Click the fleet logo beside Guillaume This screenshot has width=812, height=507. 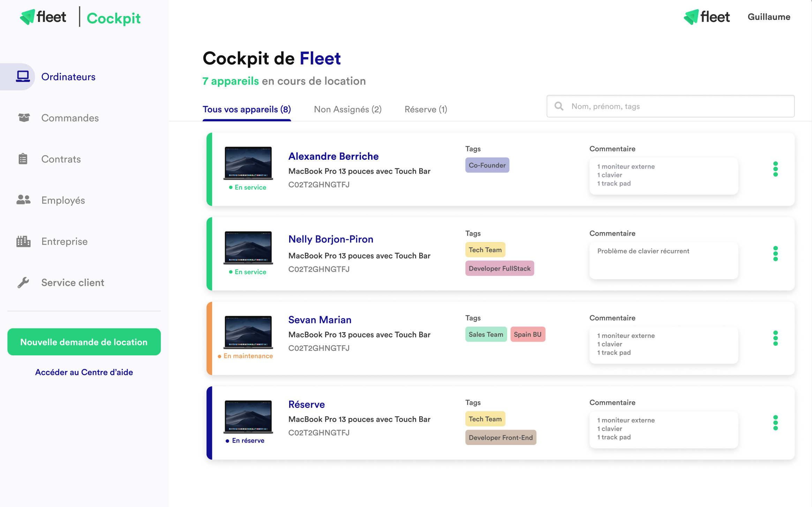point(707,17)
